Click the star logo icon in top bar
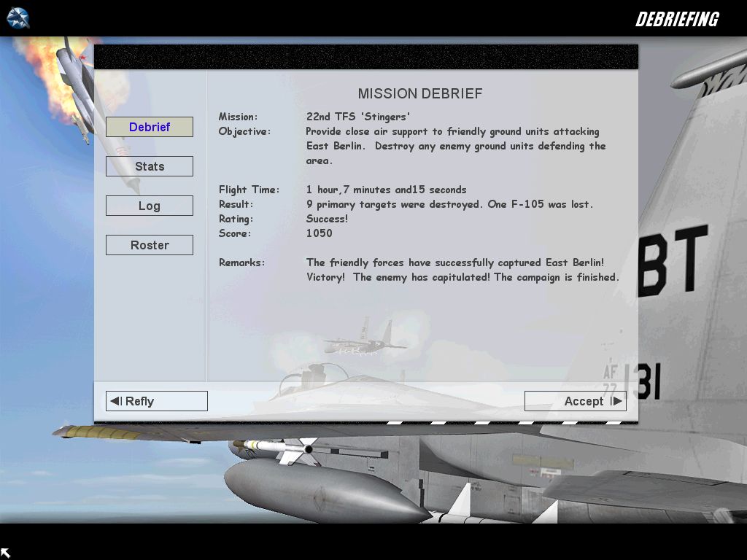The height and width of the screenshot is (560, 747). tap(18, 18)
